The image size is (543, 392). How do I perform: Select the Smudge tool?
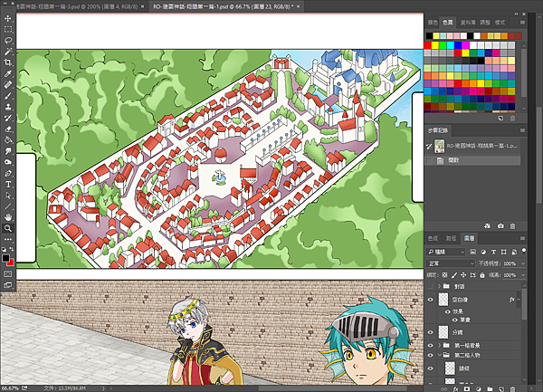[x=8, y=151]
